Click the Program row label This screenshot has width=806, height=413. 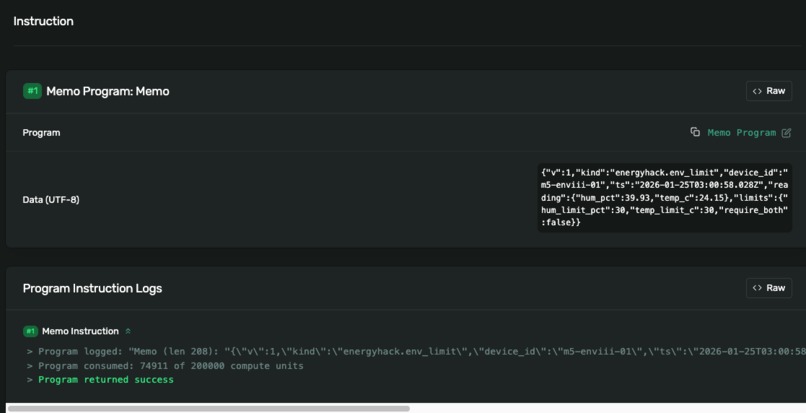pyautogui.click(x=41, y=133)
